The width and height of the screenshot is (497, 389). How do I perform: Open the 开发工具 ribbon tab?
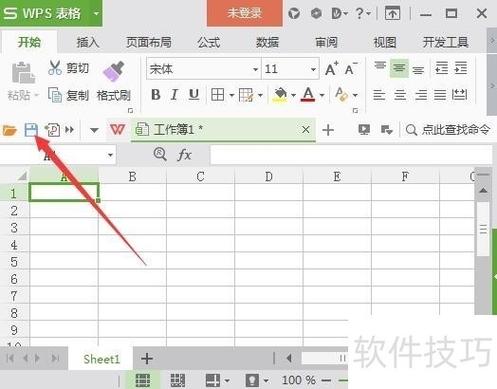click(x=445, y=42)
